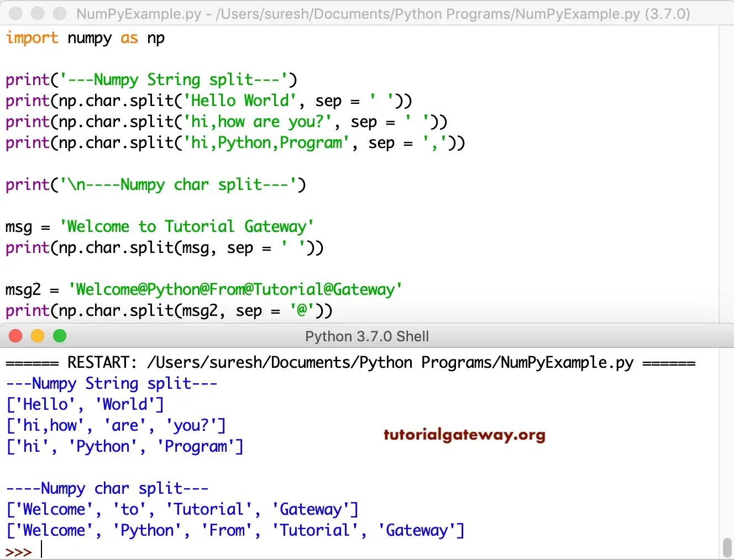The image size is (734, 560).
Task: Click the print np.char.split(msg2, sep = '@') line
Action: 169,311
